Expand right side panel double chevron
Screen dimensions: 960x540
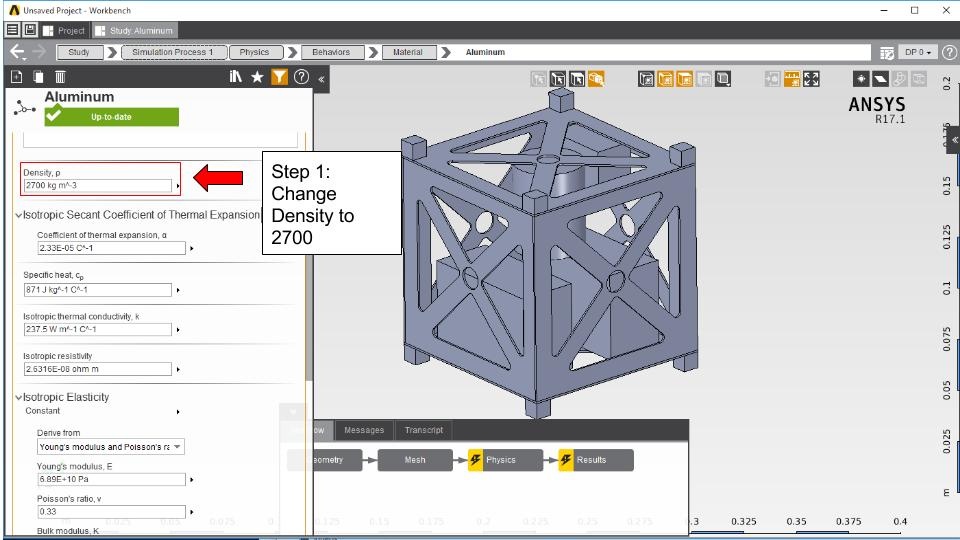coord(954,140)
